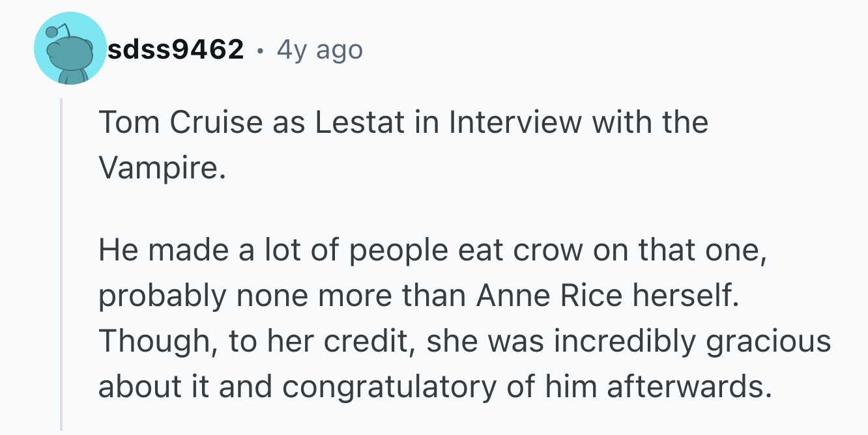Click the sdss9462 Snoo avatar icon
Viewport: 868px width, 435px height.
70,49
